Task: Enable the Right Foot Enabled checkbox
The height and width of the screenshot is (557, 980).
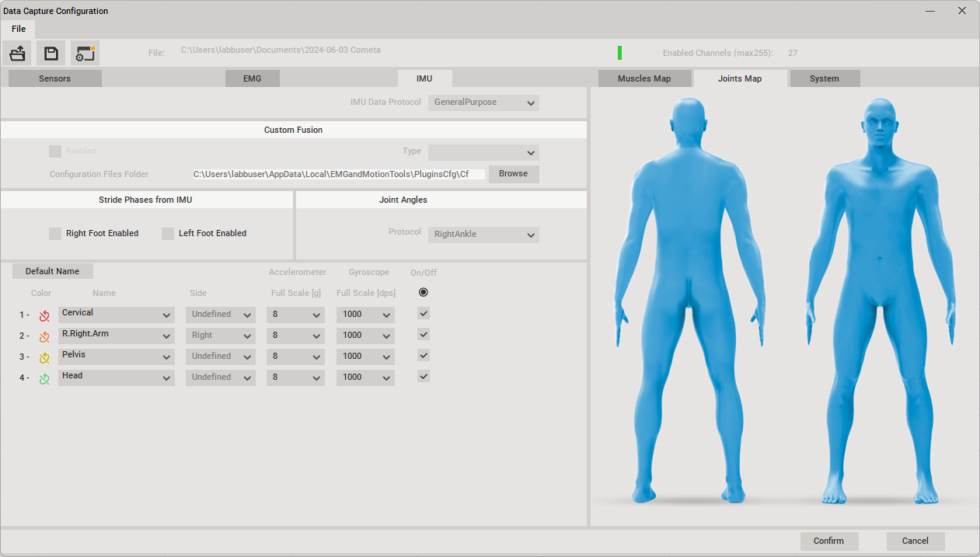Action: click(55, 233)
